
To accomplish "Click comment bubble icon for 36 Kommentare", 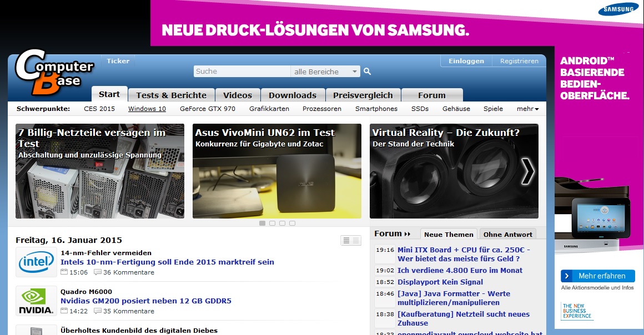I will [97, 272].
